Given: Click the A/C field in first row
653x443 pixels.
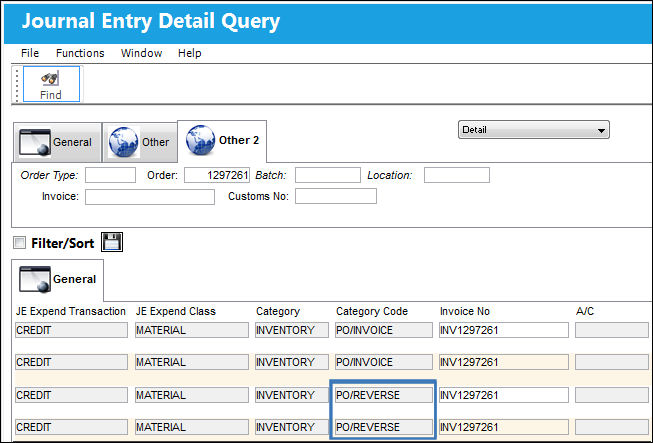Looking at the screenshot, I should [612, 330].
